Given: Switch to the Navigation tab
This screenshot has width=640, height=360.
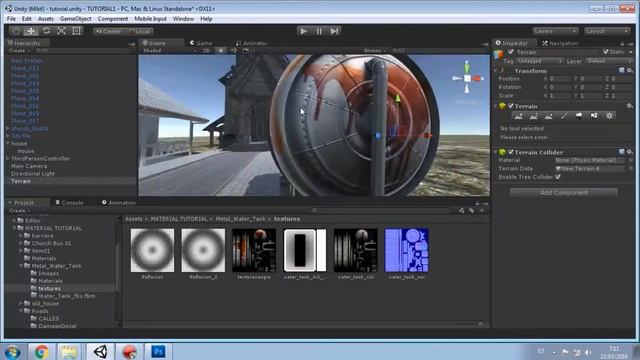Looking at the screenshot, I should (x=560, y=43).
